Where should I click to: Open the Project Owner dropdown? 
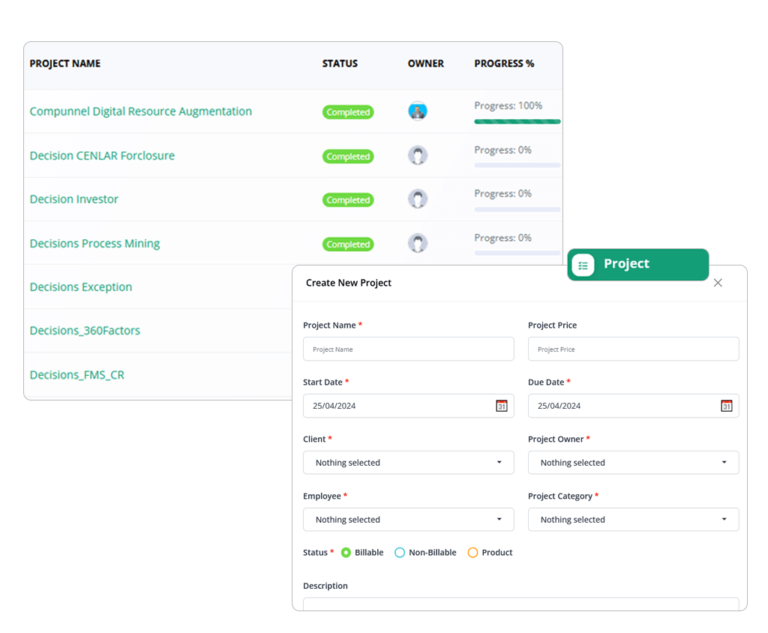(633, 463)
